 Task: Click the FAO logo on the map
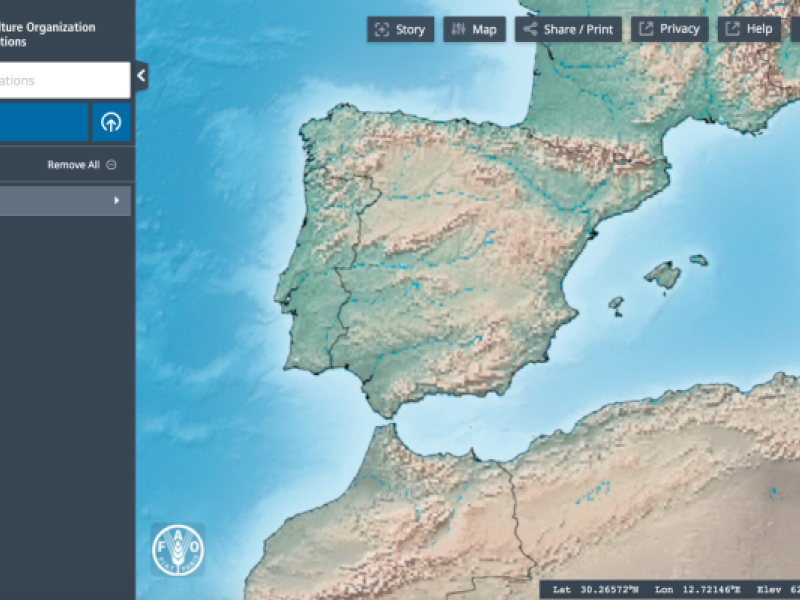[178, 549]
